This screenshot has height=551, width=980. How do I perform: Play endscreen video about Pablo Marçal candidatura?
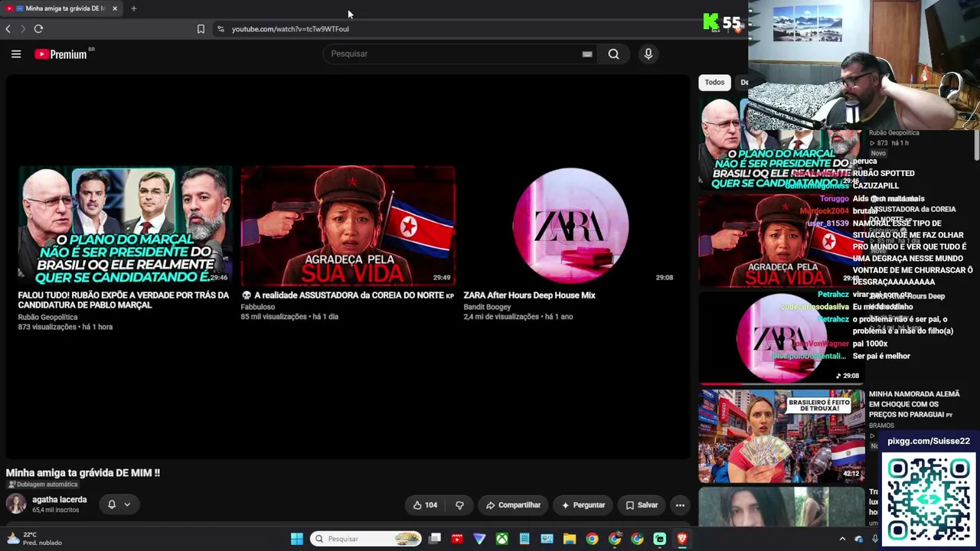pos(126,226)
